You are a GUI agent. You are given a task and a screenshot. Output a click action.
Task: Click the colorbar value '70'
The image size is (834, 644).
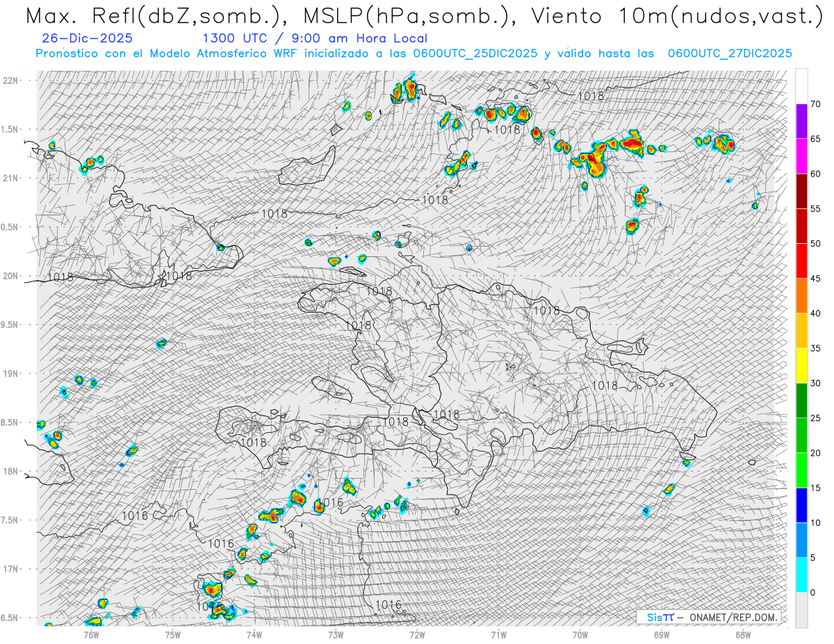click(815, 104)
